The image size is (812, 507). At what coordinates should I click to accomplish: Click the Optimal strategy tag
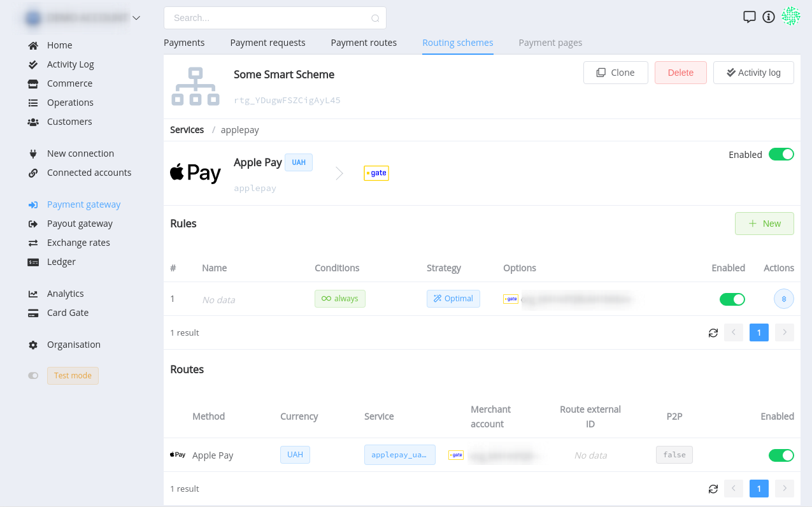tap(453, 299)
